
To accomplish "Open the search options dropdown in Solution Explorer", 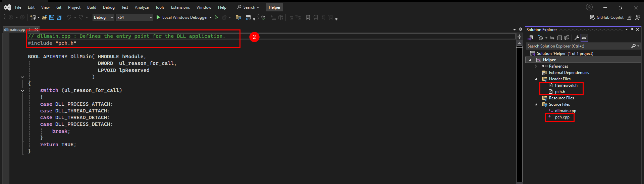I will [x=638, y=46].
